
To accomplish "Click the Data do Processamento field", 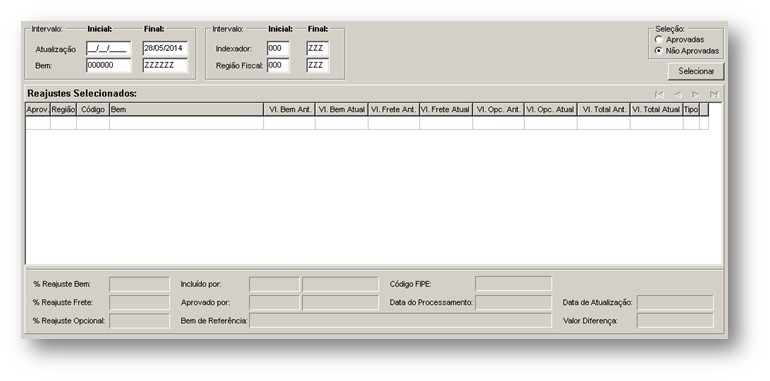I will pyautogui.click(x=513, y=302).
